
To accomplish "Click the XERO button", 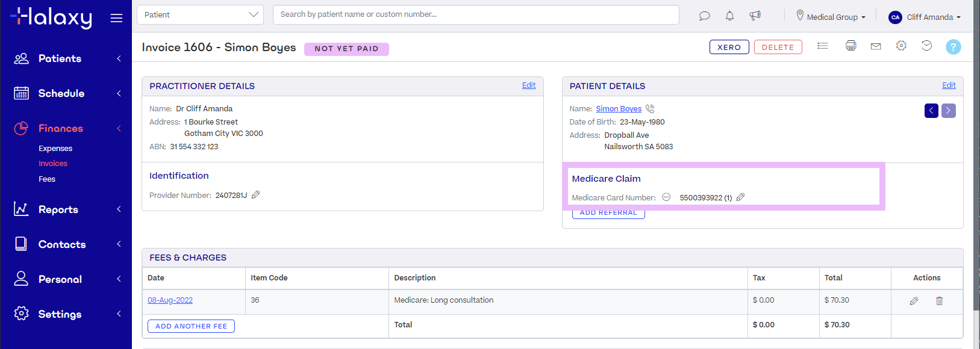I will [729, 47].
